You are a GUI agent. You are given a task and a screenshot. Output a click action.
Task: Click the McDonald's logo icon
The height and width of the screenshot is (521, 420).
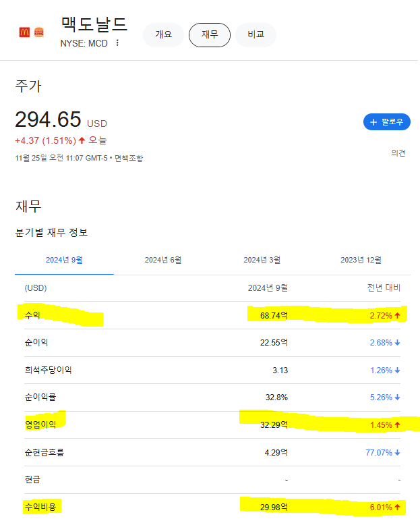tap(24, 32)
